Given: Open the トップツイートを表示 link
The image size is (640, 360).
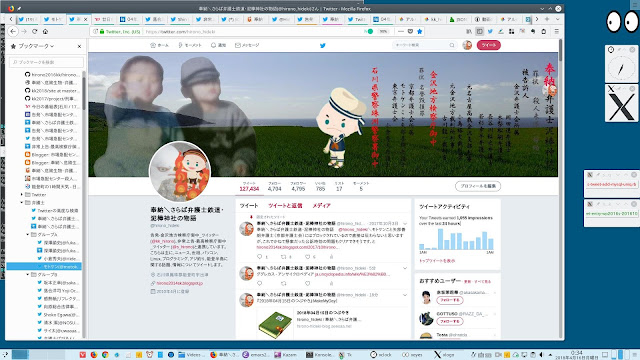Looking at the screenshot, I should pos(437,260).
